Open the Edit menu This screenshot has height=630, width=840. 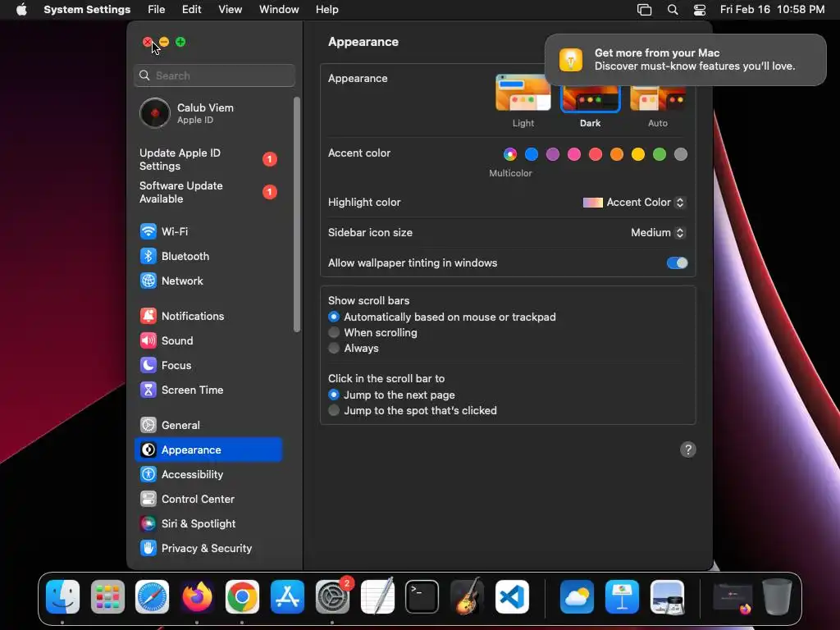191,10
